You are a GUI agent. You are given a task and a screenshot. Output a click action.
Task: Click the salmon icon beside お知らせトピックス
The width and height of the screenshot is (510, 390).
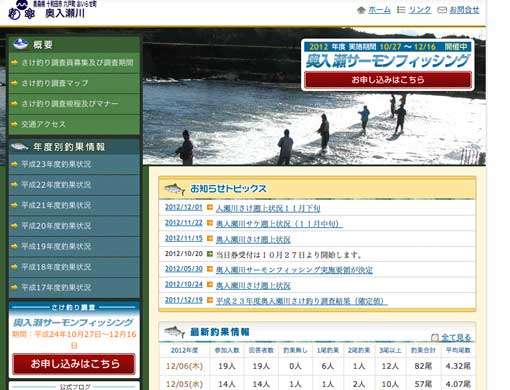[174, 189]
